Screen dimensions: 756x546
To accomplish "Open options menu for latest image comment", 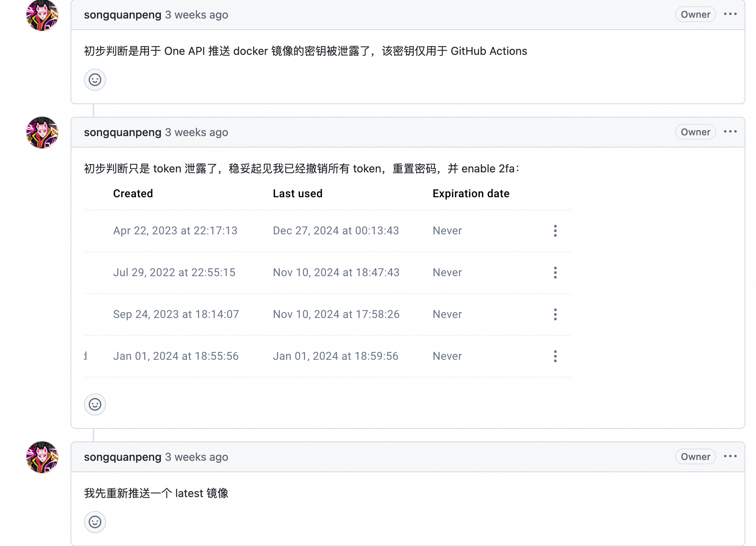I will coord(730,456).
